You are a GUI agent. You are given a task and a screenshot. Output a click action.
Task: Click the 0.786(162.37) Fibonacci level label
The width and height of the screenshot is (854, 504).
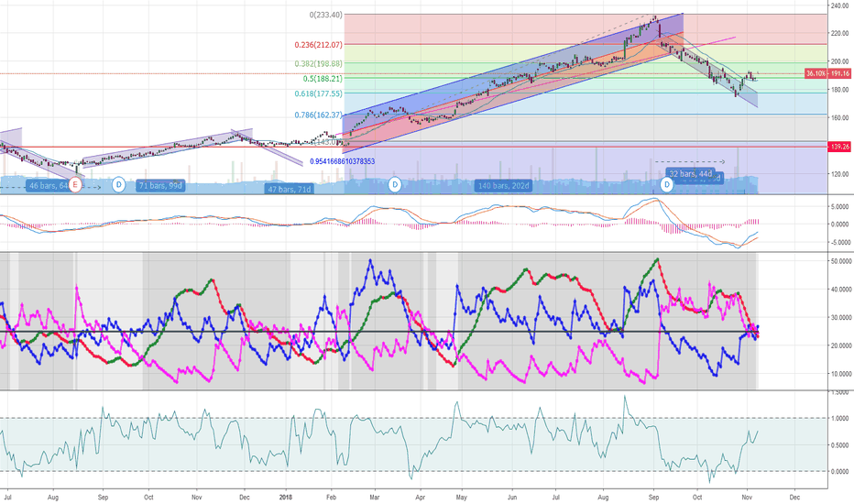point(319,115)
